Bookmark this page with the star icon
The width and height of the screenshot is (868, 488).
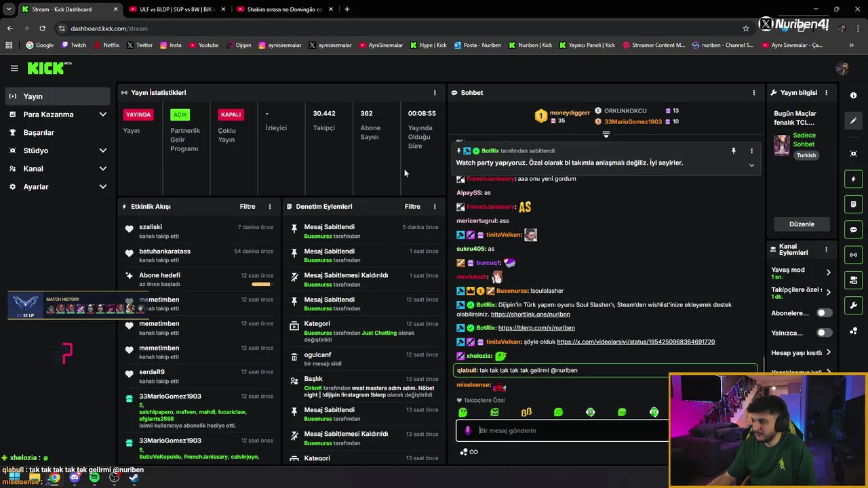coord(746,28)
